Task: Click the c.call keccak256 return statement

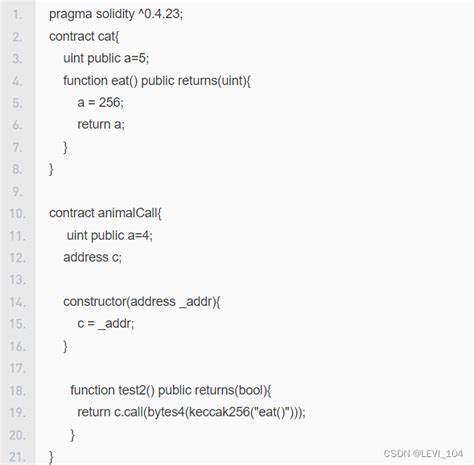Action: [191, 412]
